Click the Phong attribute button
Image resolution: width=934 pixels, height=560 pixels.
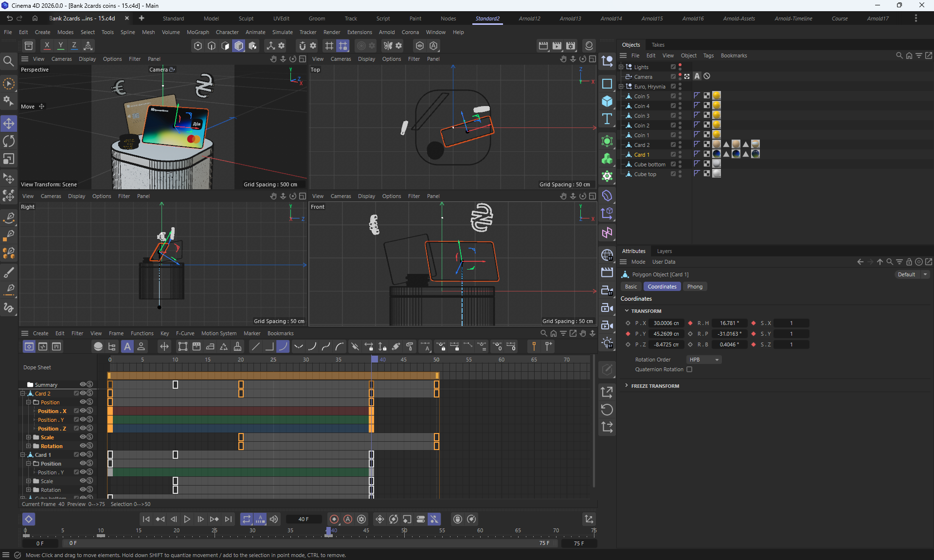tap(695, 287)
